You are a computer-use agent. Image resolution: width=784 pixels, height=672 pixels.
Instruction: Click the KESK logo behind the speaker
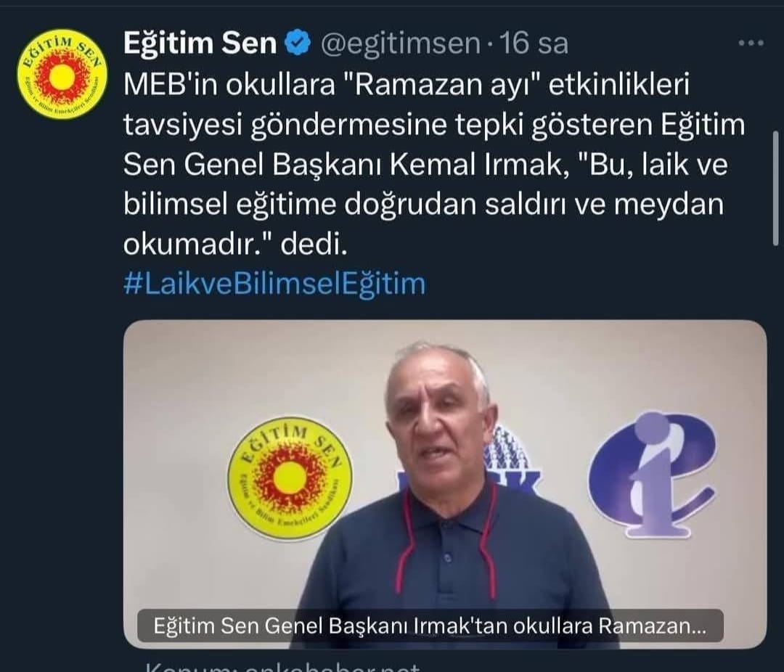pyautogui.click(x=515, y=460)
